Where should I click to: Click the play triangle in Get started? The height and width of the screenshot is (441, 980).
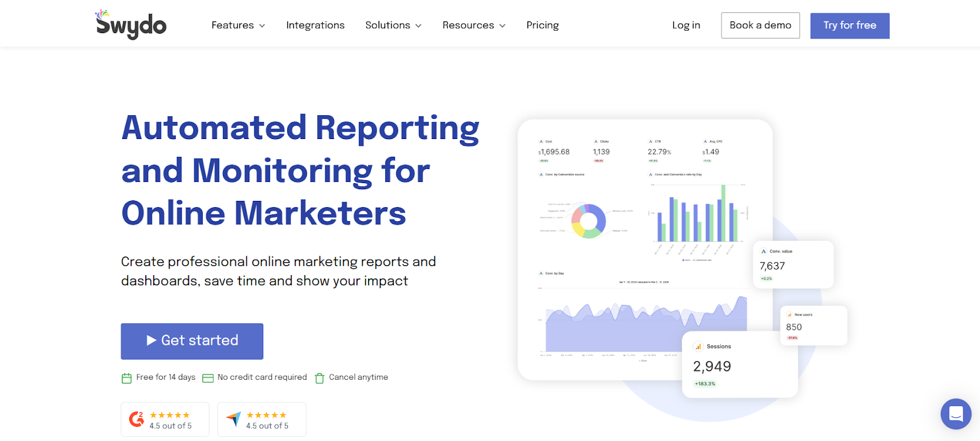151,341
